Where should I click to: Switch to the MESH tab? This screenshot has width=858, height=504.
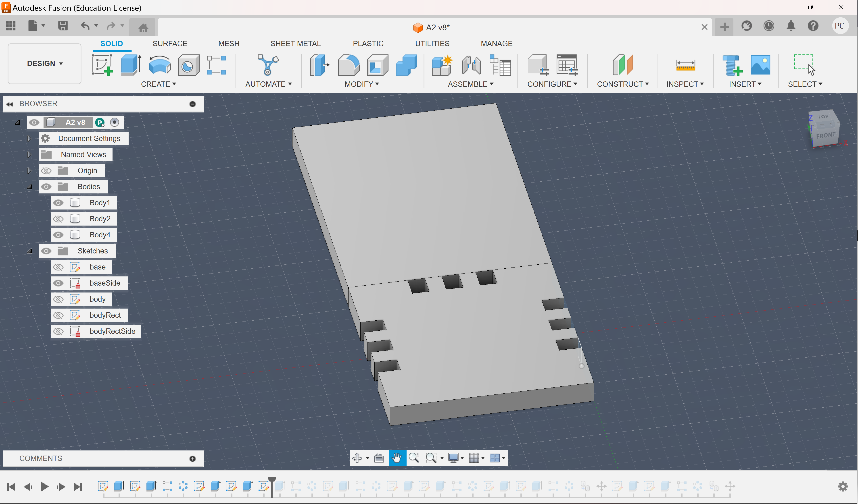[x=229, y=44]
